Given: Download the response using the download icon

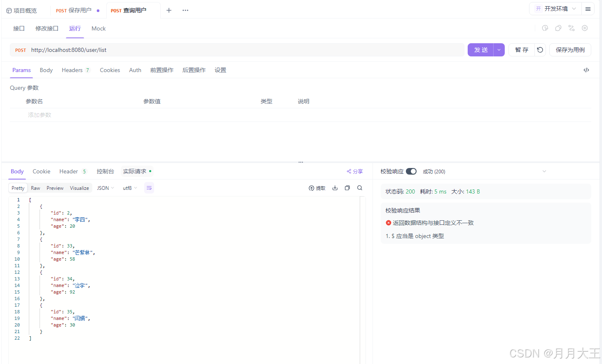Looking at the screenshot, I should pyautogui.click(x=335, y=188).
